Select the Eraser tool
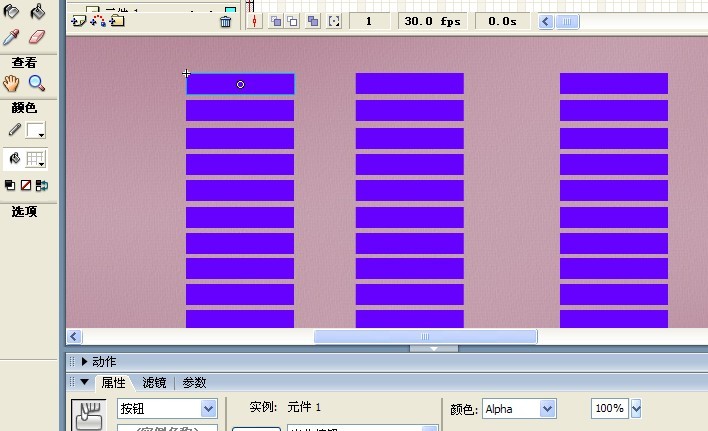This screenshot has height=431, width=708. 38,37
